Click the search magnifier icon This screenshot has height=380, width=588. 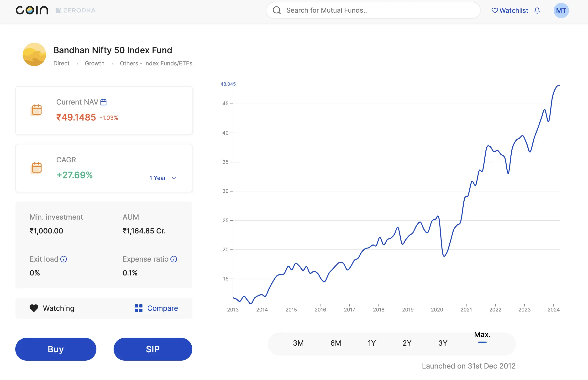(x=277, y=10)
